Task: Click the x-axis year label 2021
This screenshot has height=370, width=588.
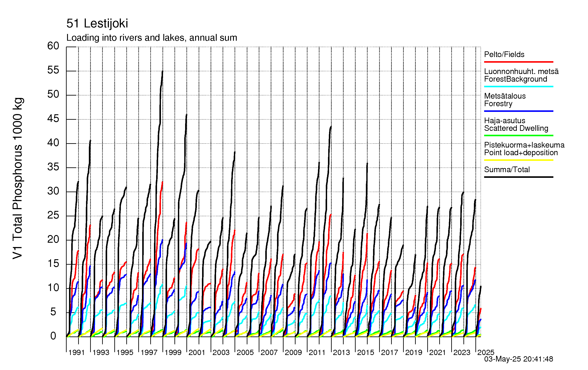Action: coord(438,352)
